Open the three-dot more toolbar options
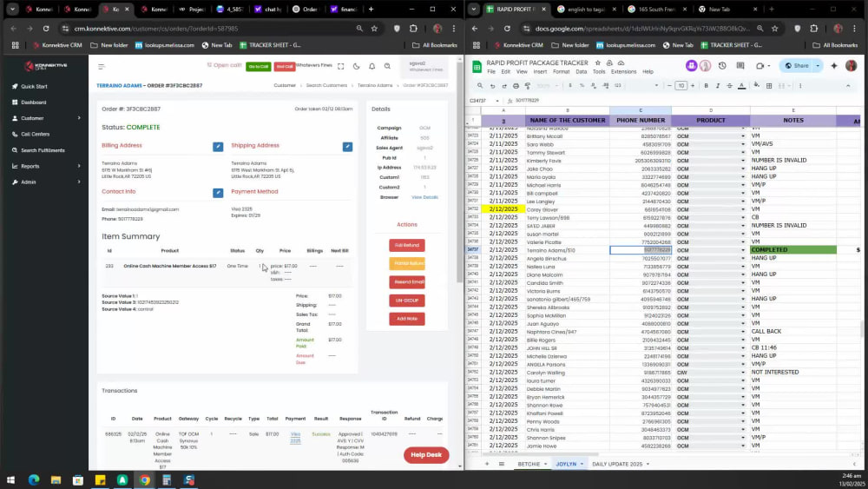This screenshot has width=868, height=489. (x=800, y=86)
